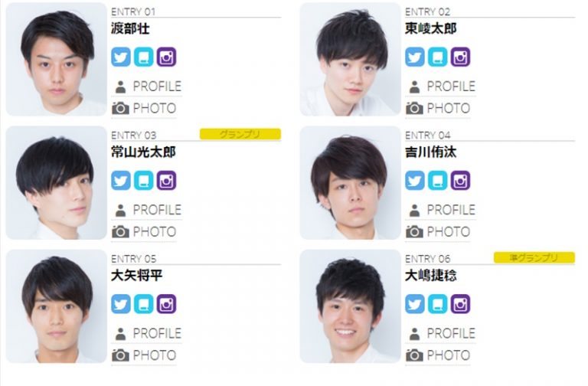
Task: Open PHOTO link for ENTRY 02
Action: [438, 109]
